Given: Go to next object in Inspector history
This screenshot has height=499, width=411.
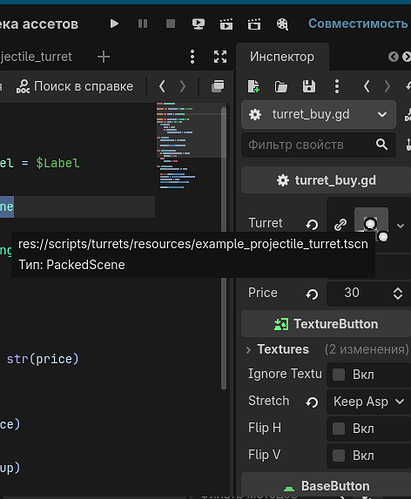Looking at the screenshot, I should click(x=387, y=86).
